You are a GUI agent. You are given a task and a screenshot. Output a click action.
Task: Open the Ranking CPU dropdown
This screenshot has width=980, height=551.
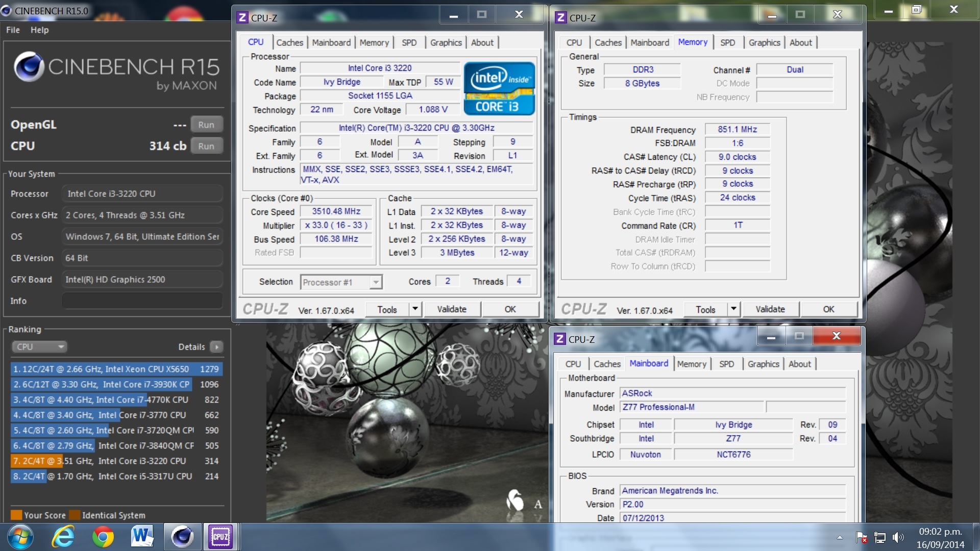point(39,347)
